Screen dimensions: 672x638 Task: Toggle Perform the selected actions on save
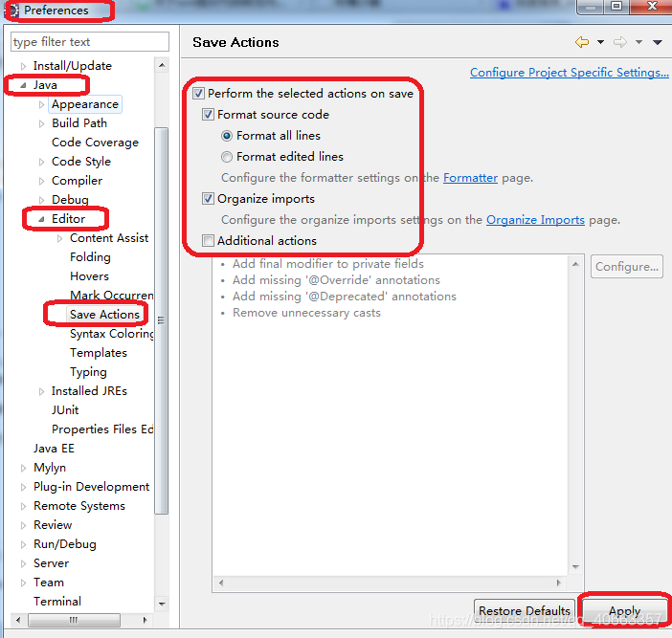click(x=198, y=94)
